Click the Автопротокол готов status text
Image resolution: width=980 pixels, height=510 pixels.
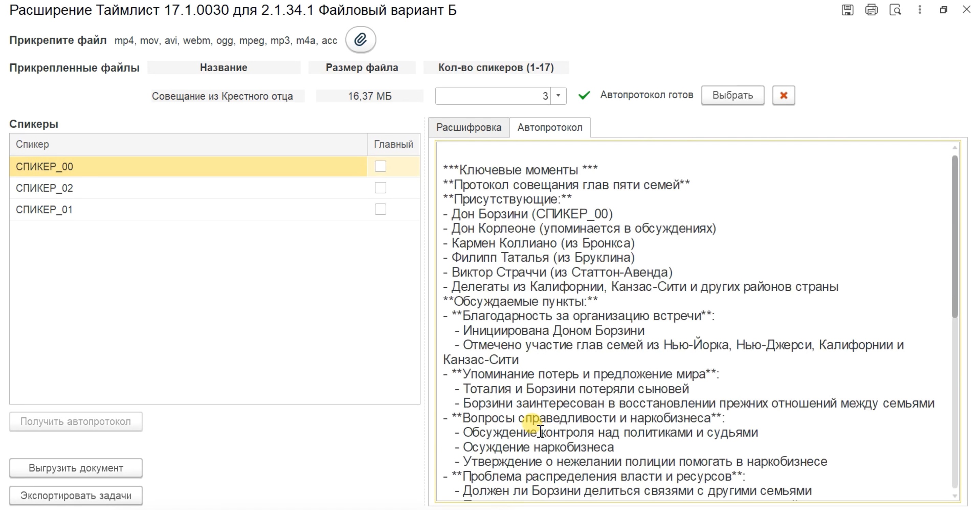point(647,95)
